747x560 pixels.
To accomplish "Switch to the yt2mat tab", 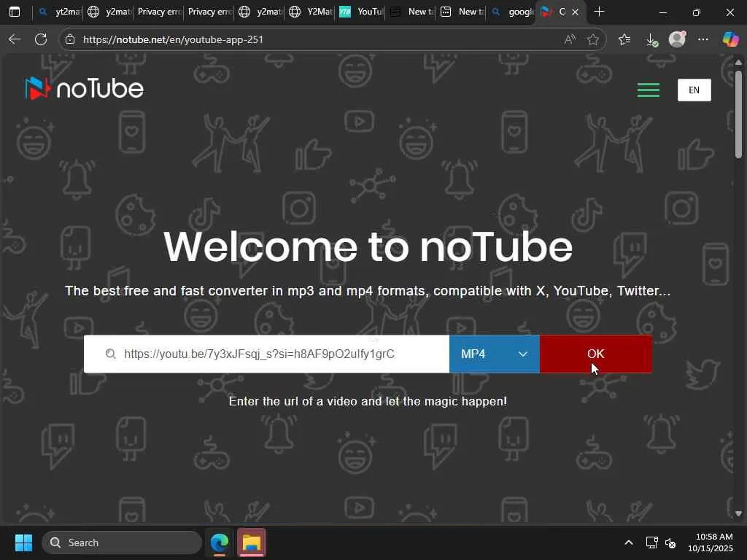I will 59,12.
